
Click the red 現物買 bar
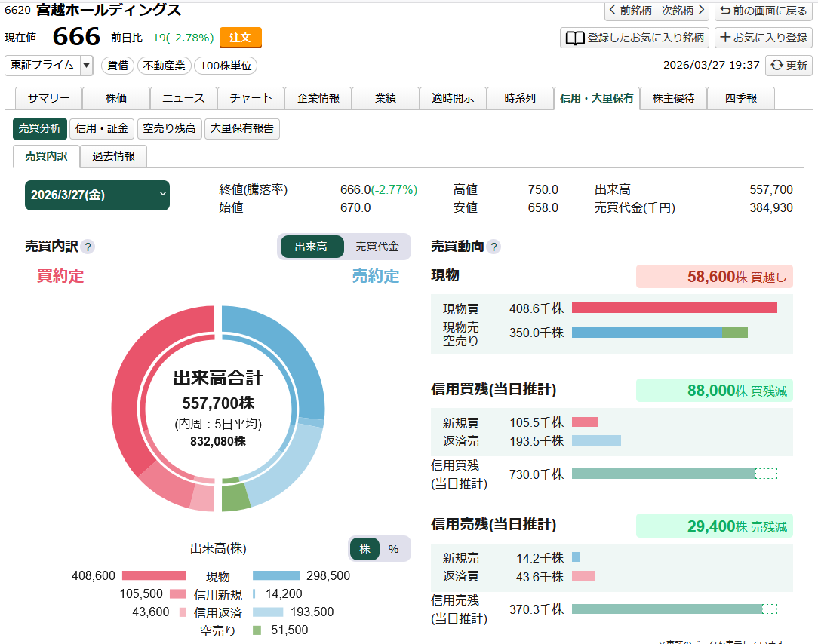(x=674, y=308)
